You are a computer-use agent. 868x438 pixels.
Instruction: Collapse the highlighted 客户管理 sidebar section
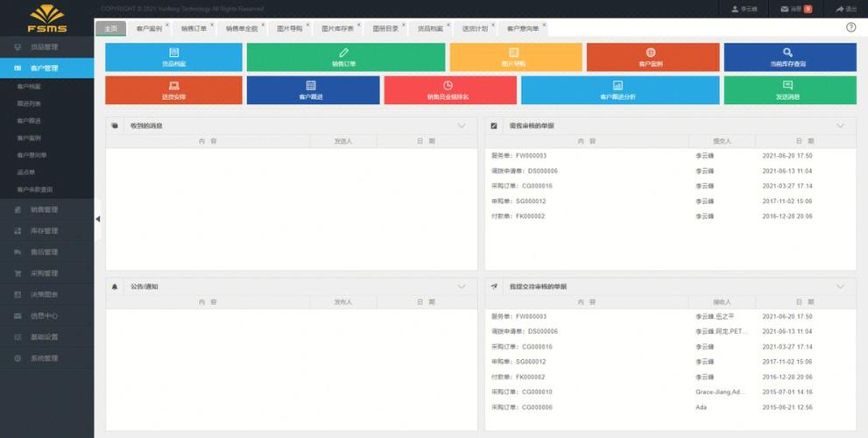coord(46,68)
